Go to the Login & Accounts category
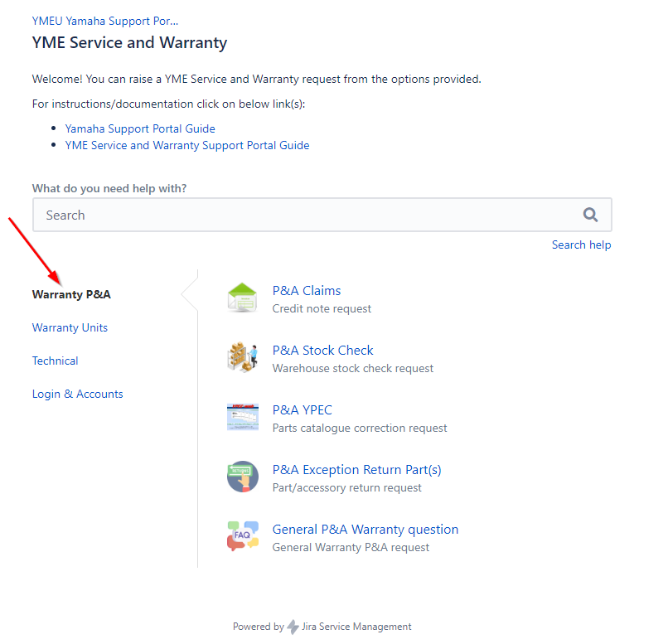This screenshot has width=668, height=644. point(78,394)
